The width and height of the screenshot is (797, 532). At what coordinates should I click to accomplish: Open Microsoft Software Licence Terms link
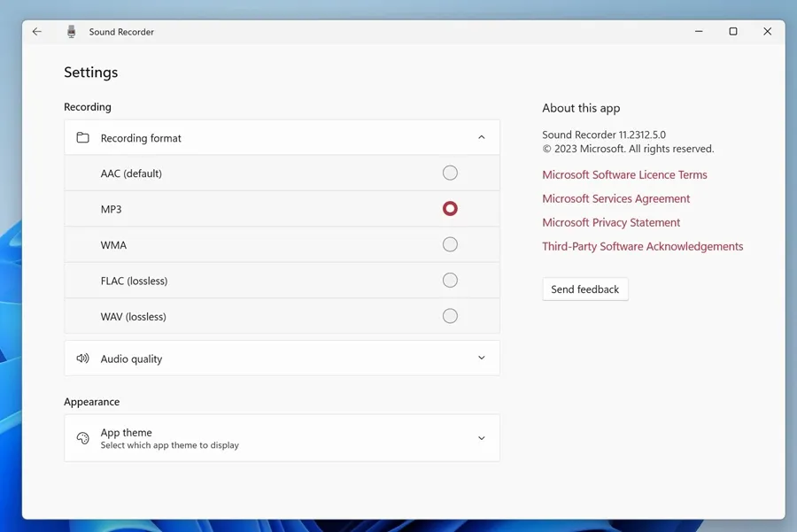point(624,174)
